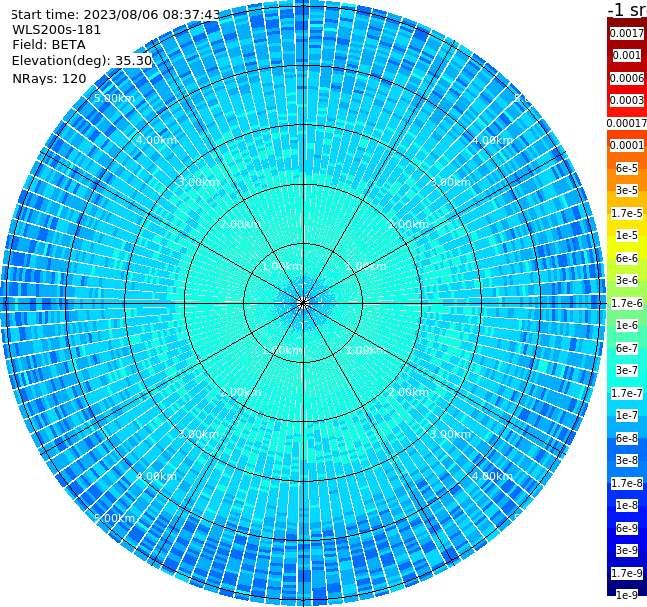Click the lidar origin at the polar plot center
Viewport: 647px width, 607px height.
coord(303,303)
